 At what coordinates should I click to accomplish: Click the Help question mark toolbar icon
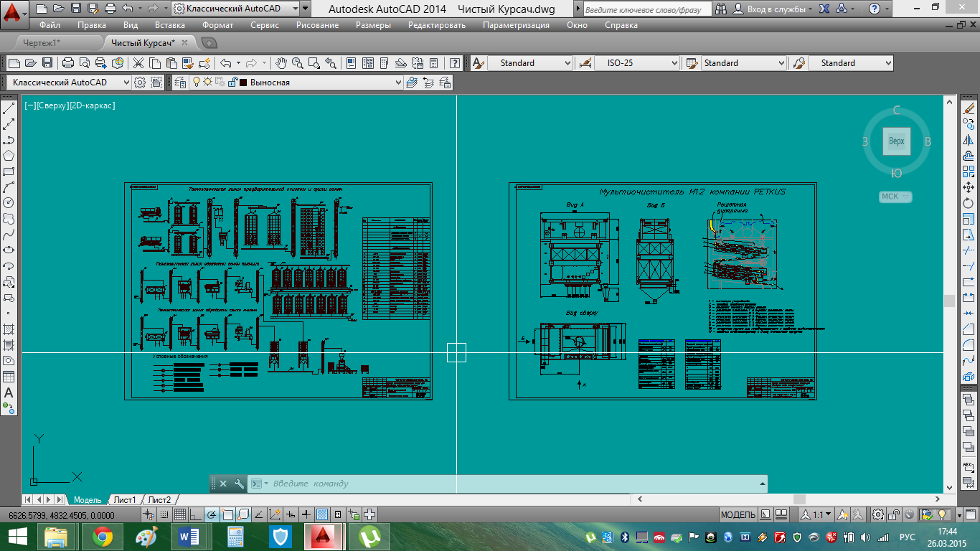coord(455,63)
